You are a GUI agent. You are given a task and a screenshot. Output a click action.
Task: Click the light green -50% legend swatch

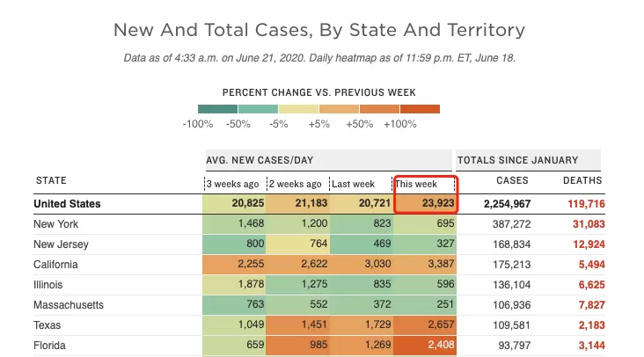point(258,109)
